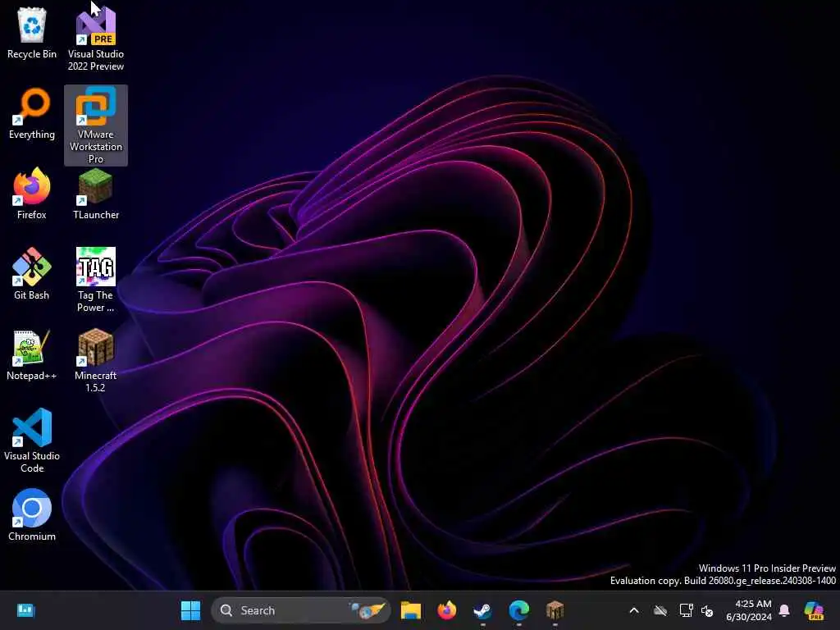Screen dimensions: 840x630
Task: Select Visual Studio 2022 Preview shortcut
Action: (96, 38)
